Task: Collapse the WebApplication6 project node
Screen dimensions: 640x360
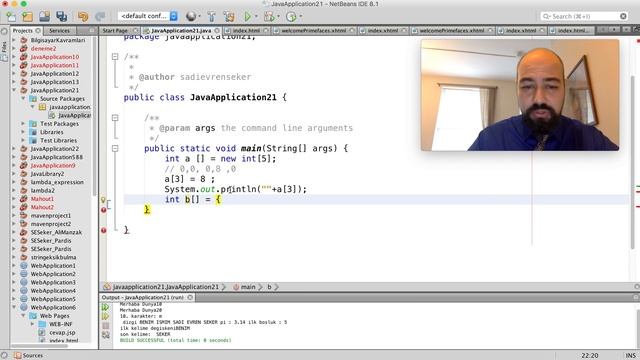Action: [x=14, y=307]
